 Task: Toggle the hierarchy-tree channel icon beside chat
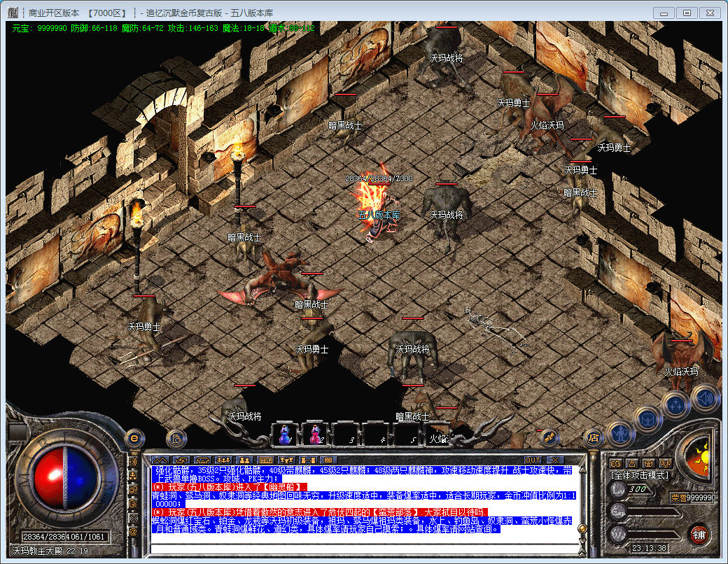click(133, 476)
